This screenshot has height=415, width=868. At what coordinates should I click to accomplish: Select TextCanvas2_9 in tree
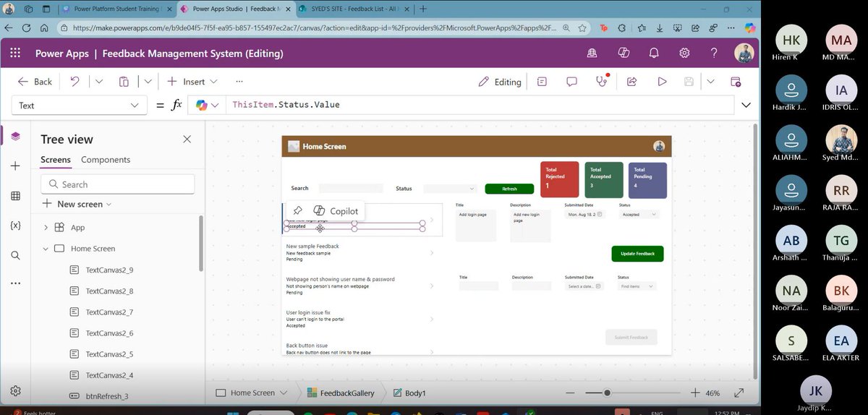click(x=109, y=270)
